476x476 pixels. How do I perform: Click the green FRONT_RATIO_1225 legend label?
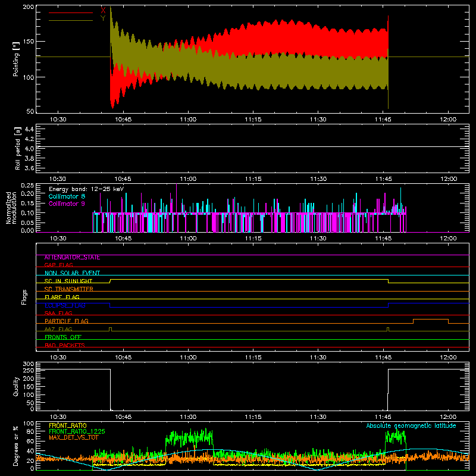coord(77,431)
